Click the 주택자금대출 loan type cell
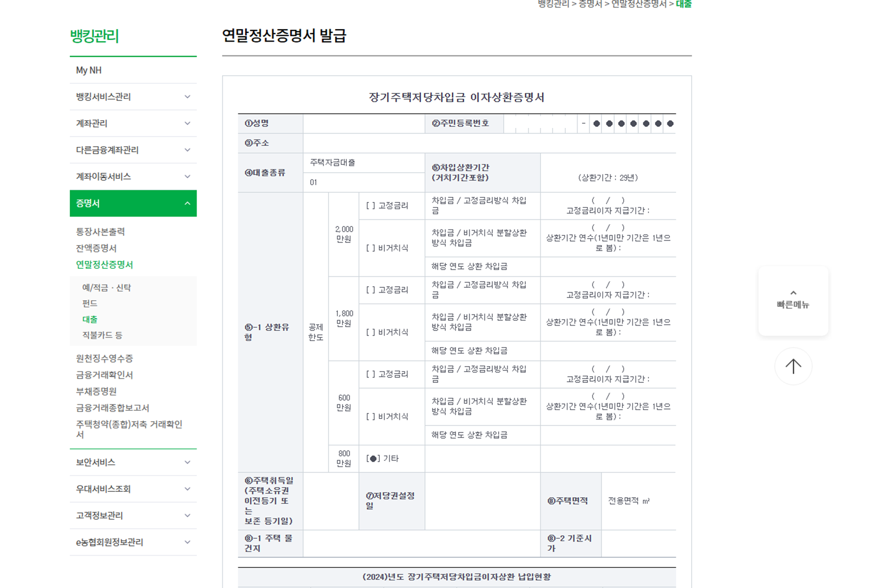The height and width of the screenshot is (588, 883). [x=364, y=163]
